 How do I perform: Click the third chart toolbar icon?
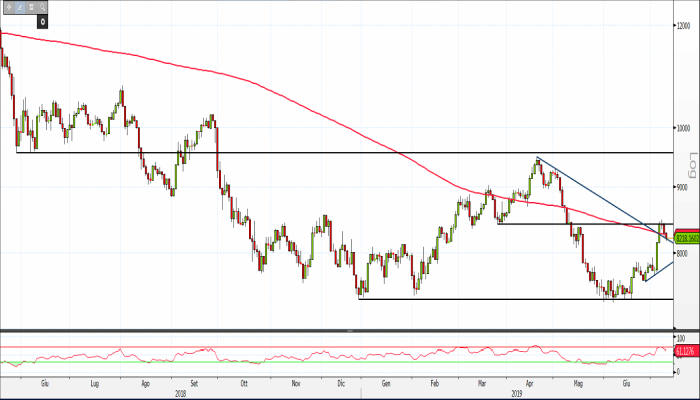pos(29,5)
